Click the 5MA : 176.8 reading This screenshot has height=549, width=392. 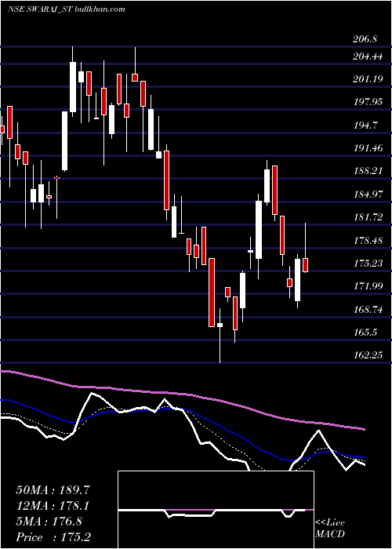tap(49, 522)
